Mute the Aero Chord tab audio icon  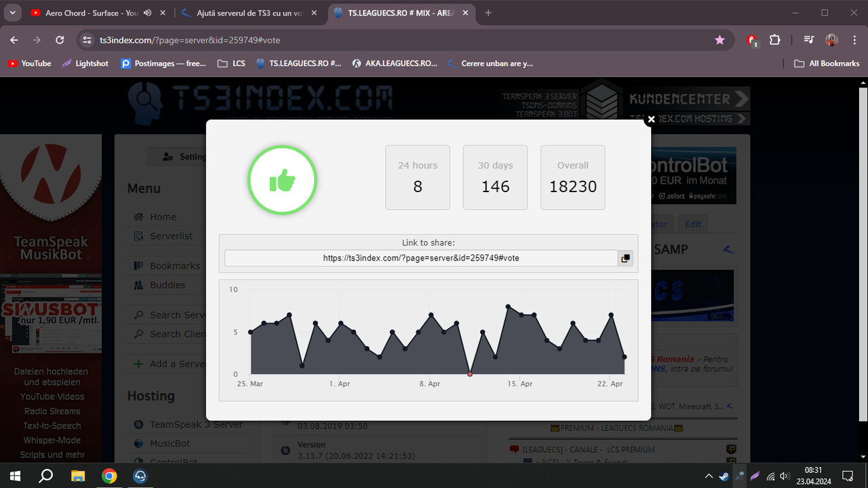coord(146,13)
